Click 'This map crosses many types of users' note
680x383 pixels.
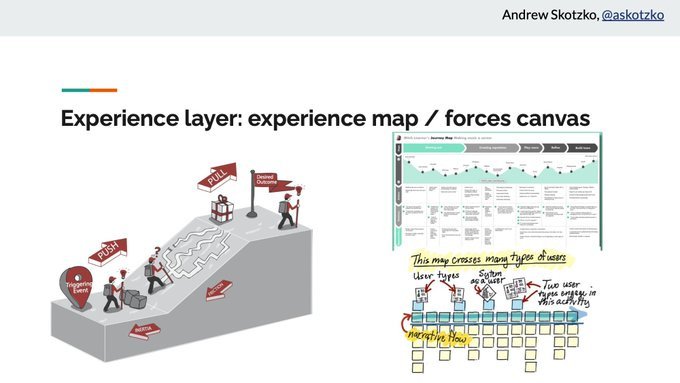(488, 259)
